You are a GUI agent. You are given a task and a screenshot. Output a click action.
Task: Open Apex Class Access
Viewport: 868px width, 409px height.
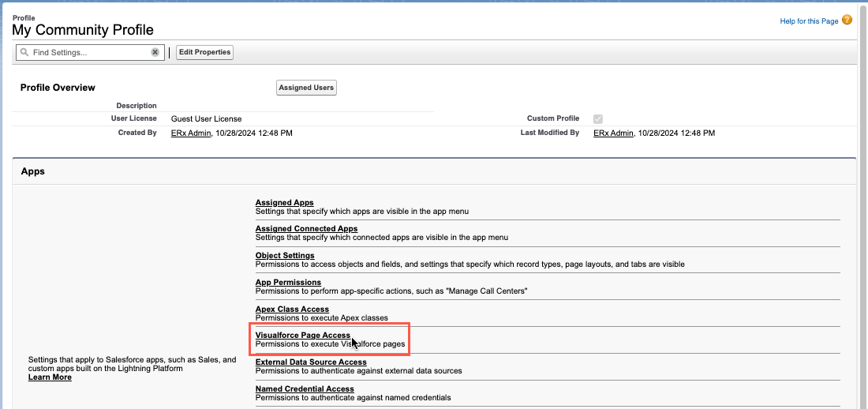pos(292,310)
